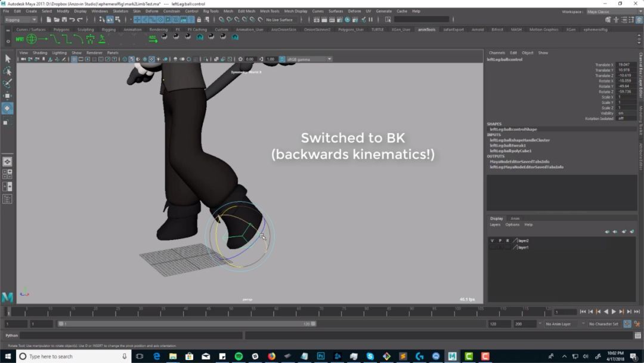The image size is (644, 363).
Task: Switch to the Anim layer tab
Action: click(x=515, y=219)
